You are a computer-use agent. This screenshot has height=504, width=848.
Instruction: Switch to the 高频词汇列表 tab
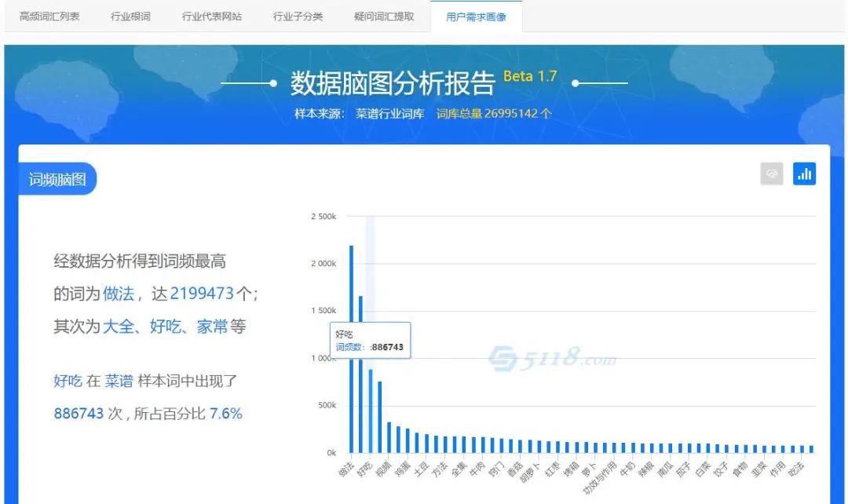pos(49,15)
